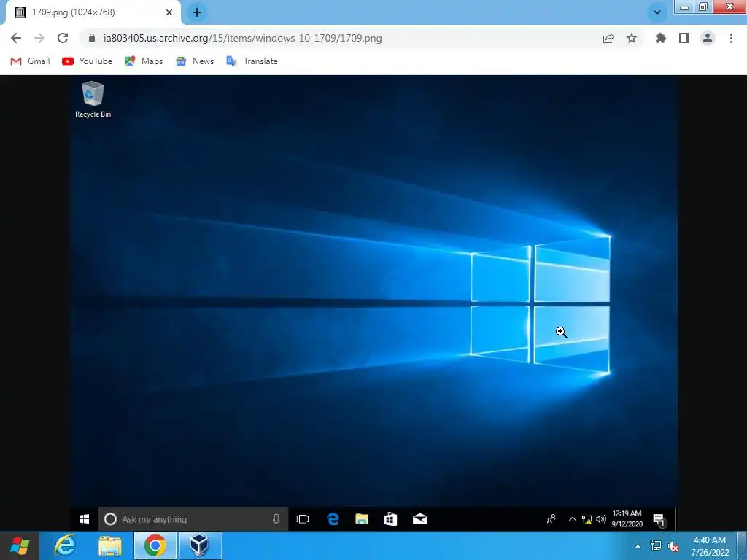
Task: Click the address bar URL
Action: [x=242, y=38]
